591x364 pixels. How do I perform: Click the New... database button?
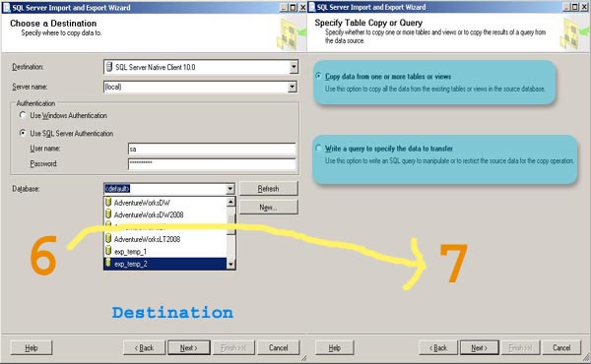(268, 207)
